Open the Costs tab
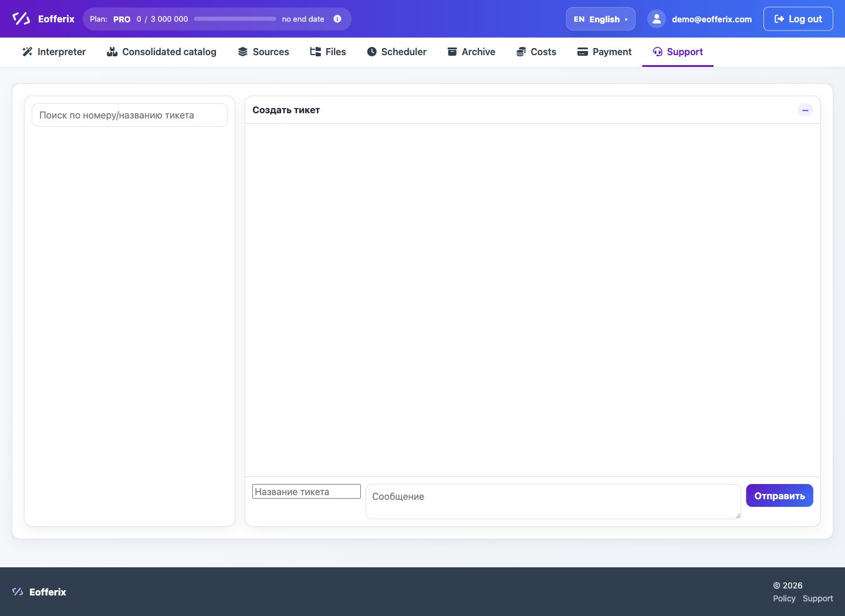Screen dimensions: 845x616 tap(536, 52)
